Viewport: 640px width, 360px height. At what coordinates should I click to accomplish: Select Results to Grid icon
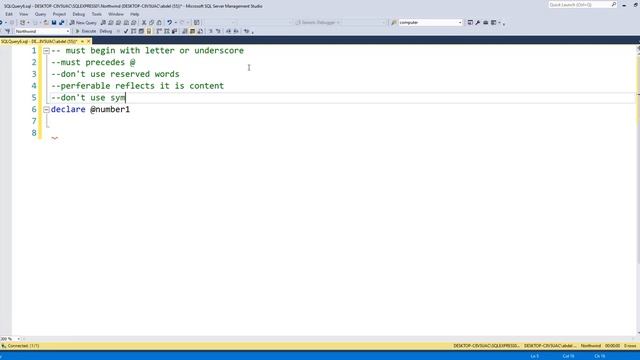(x=192, y=31)
